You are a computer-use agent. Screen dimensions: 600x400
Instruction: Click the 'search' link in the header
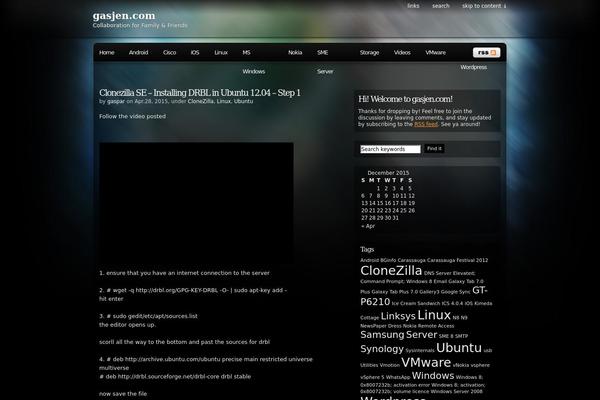[x=441, y=6]
